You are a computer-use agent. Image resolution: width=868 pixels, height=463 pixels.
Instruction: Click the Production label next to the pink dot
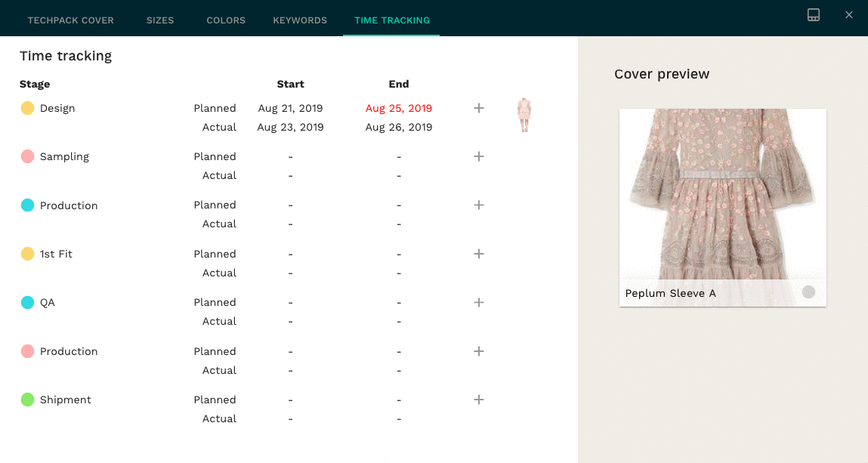69,351
